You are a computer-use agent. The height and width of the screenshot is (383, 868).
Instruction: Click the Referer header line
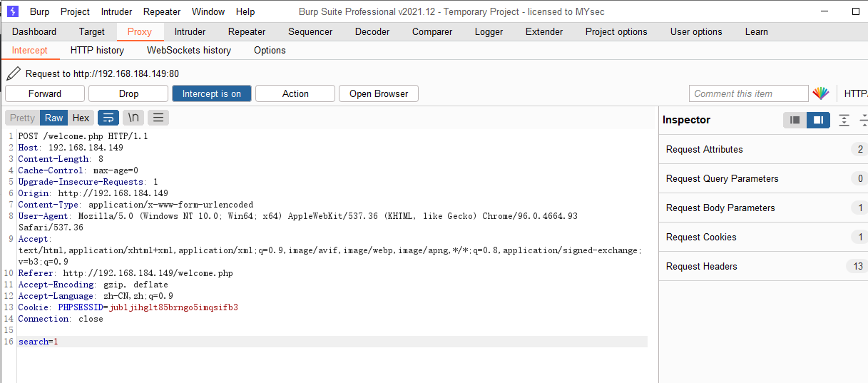(126, 273)
